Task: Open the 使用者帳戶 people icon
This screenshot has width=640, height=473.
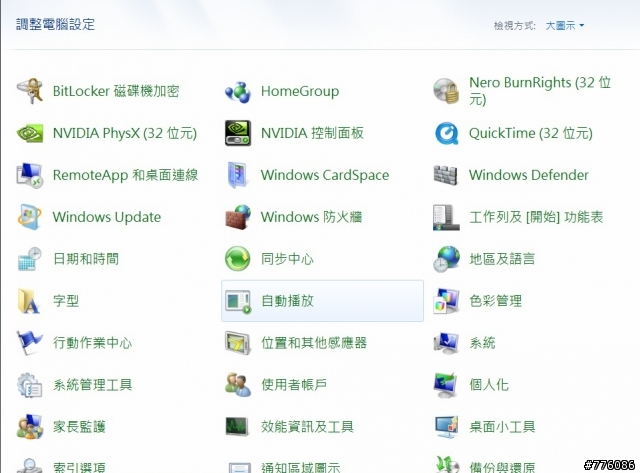Action: click(x=238, y=385)
